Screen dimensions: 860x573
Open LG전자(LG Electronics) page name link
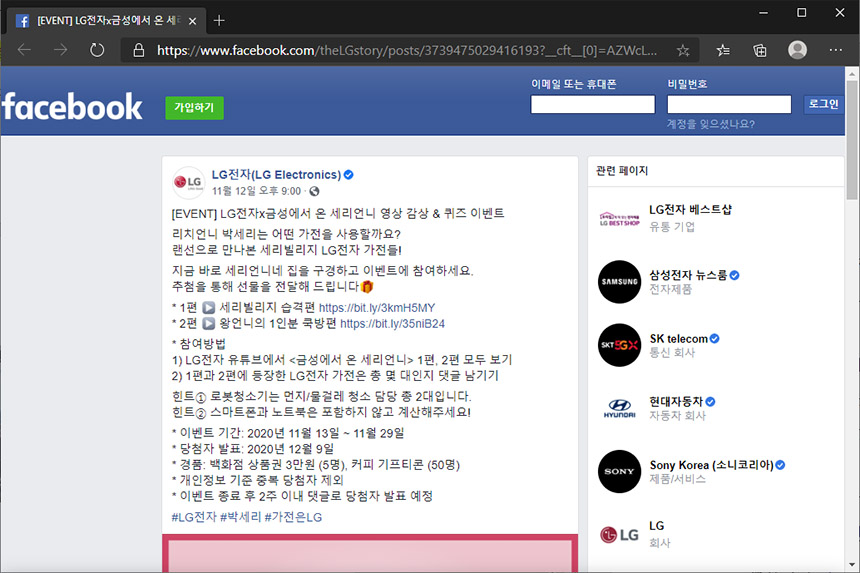(x=276, y=175)
